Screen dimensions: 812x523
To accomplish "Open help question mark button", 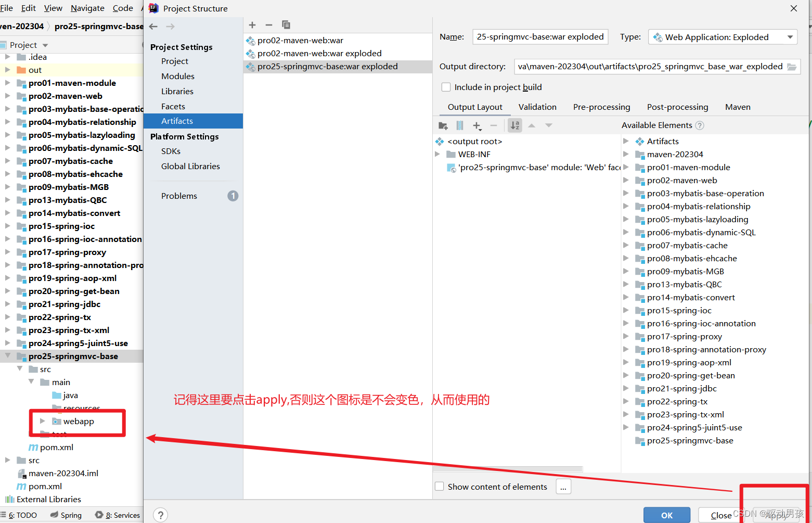I will pos(161,515).
